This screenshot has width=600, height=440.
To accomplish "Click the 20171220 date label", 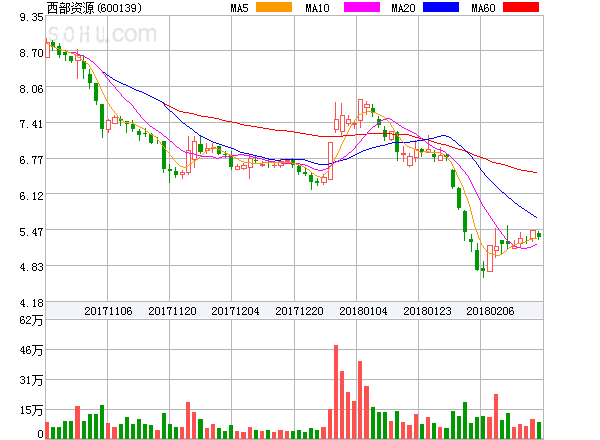I will [x=299, y=311].
